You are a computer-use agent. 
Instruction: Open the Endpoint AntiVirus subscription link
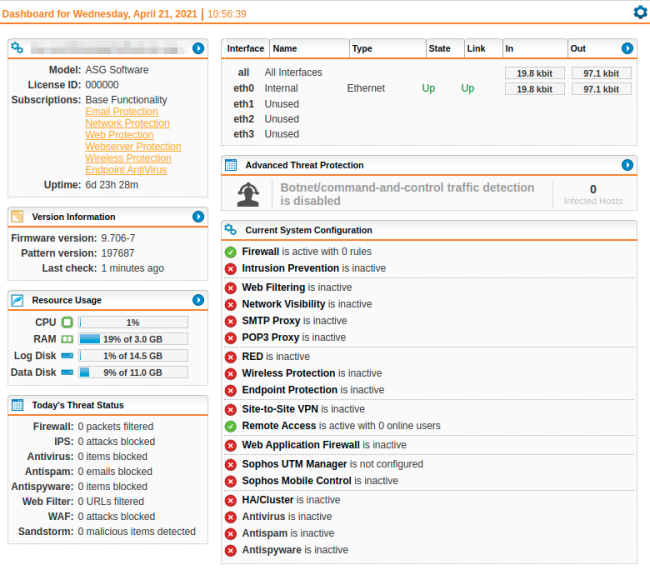click(126, 170)
